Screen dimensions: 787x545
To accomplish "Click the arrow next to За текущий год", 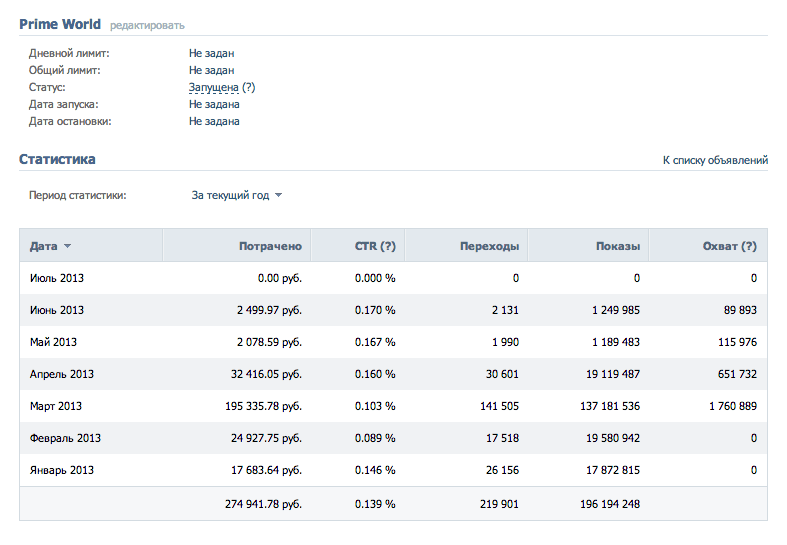I will (x=278, y=195).
